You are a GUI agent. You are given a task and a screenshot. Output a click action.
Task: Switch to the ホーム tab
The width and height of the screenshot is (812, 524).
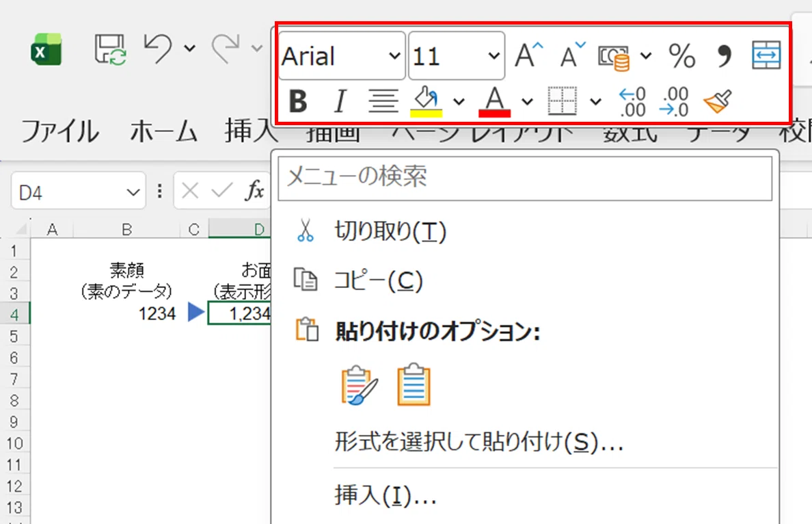(x=163, y=131)
